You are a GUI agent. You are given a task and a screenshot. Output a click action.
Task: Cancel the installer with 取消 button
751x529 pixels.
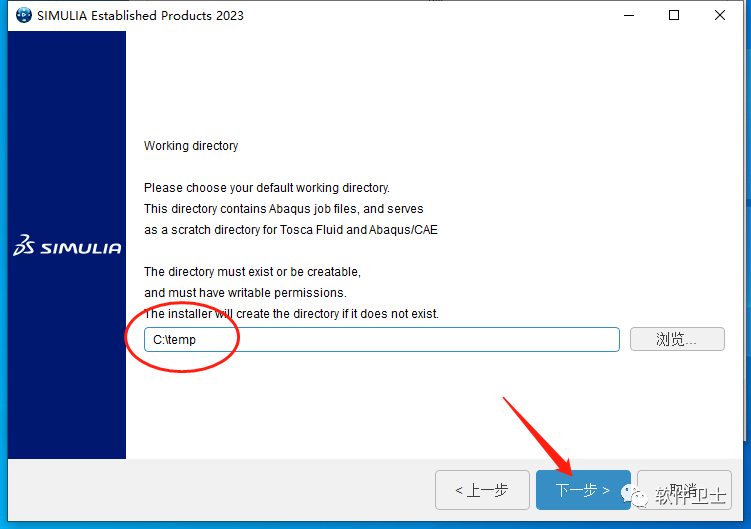coord(684,490)
